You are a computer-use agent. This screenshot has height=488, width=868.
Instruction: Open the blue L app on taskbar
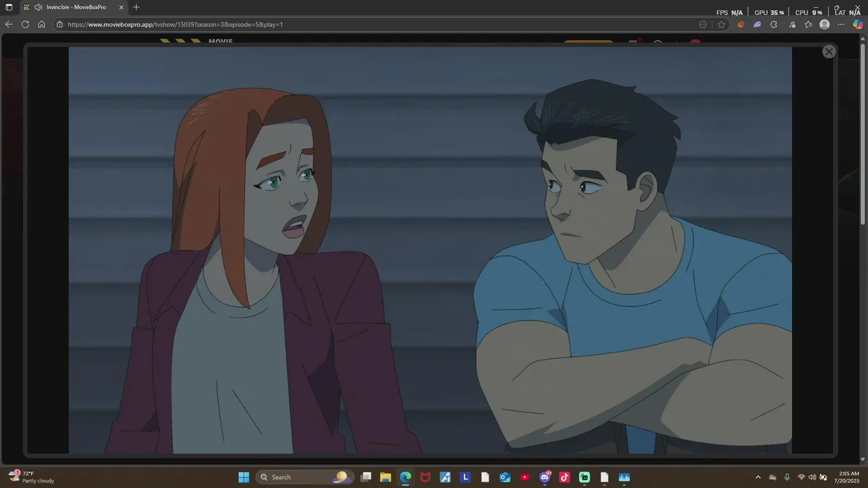(465, 477)
